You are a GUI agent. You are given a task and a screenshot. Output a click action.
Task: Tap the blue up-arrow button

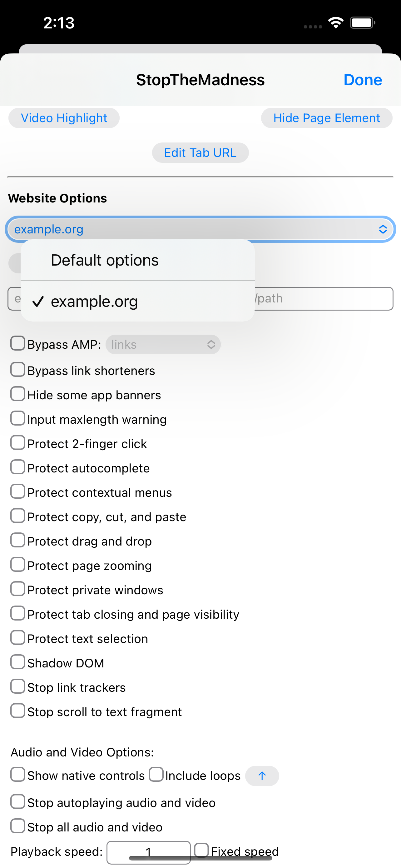262,776
